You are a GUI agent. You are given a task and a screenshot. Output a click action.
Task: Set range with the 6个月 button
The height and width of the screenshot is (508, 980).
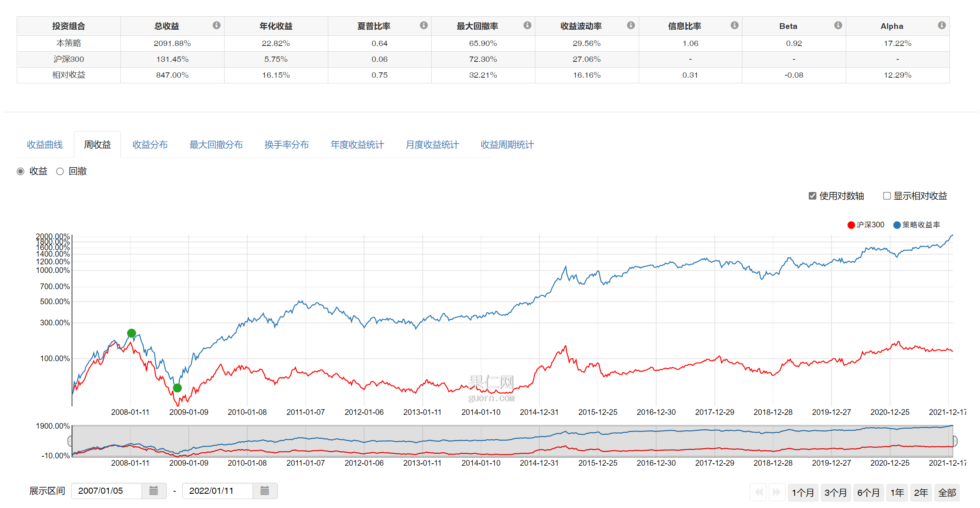pyautogui.click(x=868, y=493)
